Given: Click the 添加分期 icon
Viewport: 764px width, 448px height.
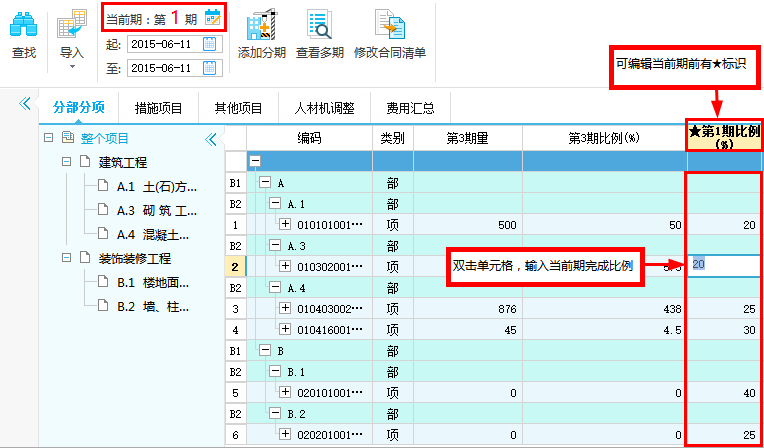Looking at the screenshot, I should point(261,25).
